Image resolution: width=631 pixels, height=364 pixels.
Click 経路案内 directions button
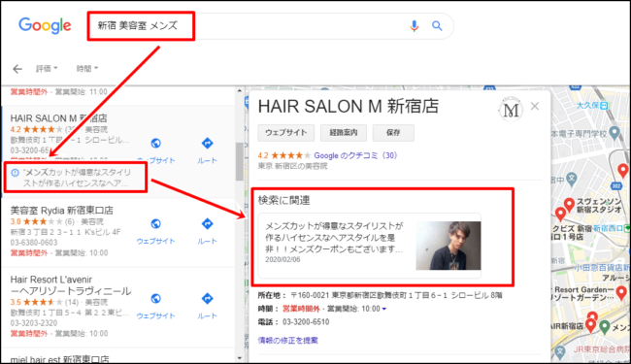pos(344,133)
